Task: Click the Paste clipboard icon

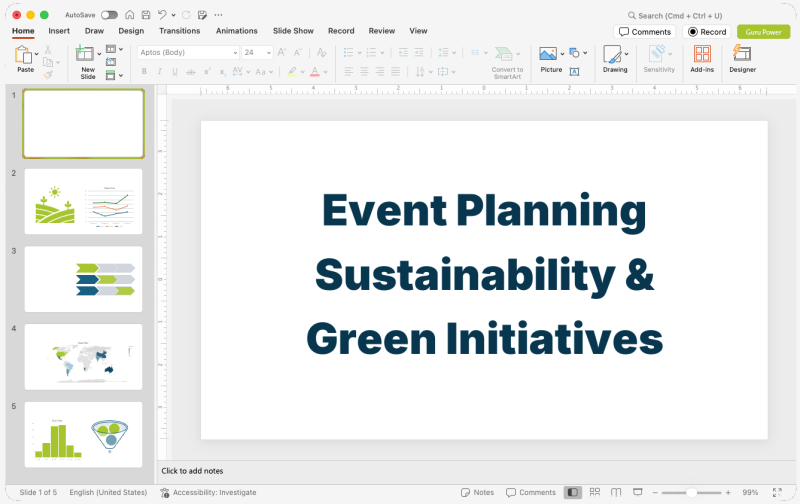Action: 23,54
